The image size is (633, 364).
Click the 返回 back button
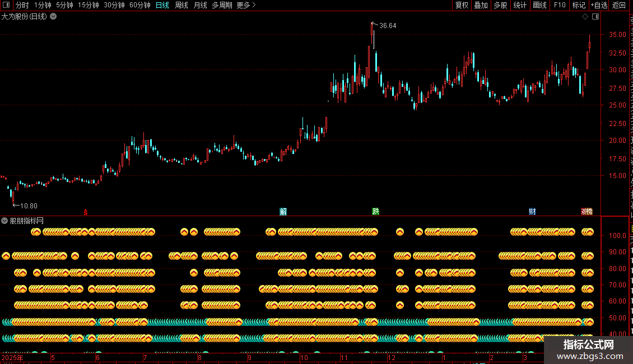[618, 5]
